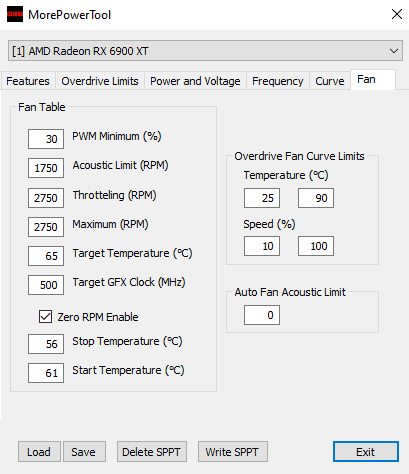
Task: Expand the AMD Radeon RX 6900 XT dropdown
Action: [x=205, y=51]
